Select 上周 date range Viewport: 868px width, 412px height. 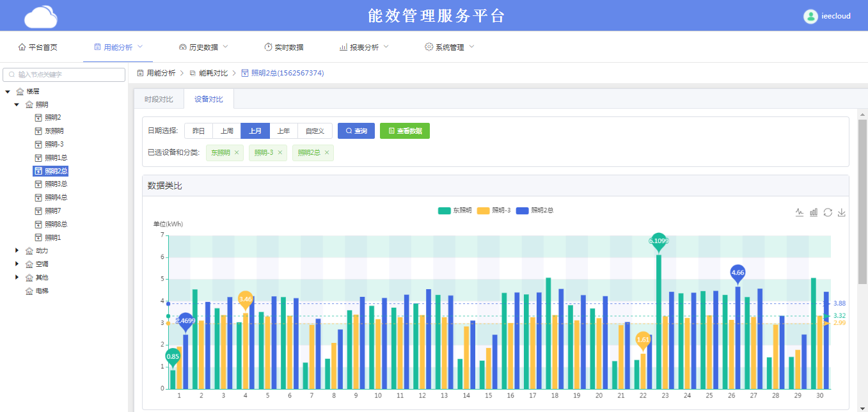pos(226,131)
